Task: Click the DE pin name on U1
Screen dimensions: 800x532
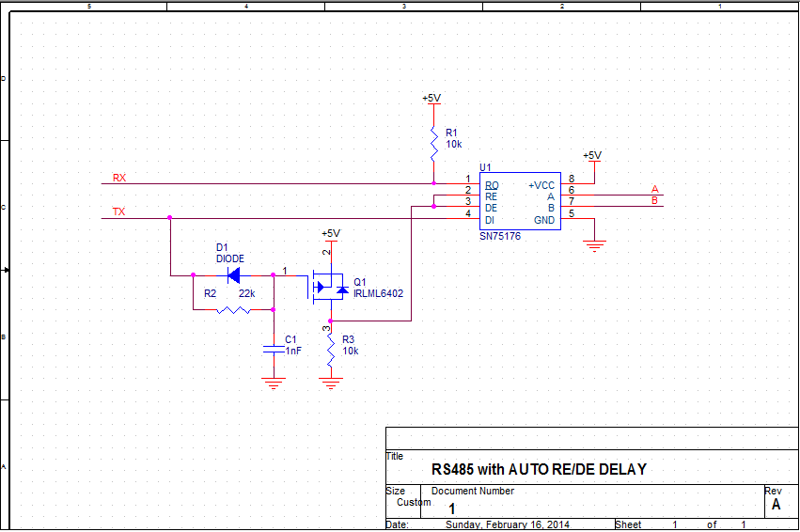Action: coord(491,208)
